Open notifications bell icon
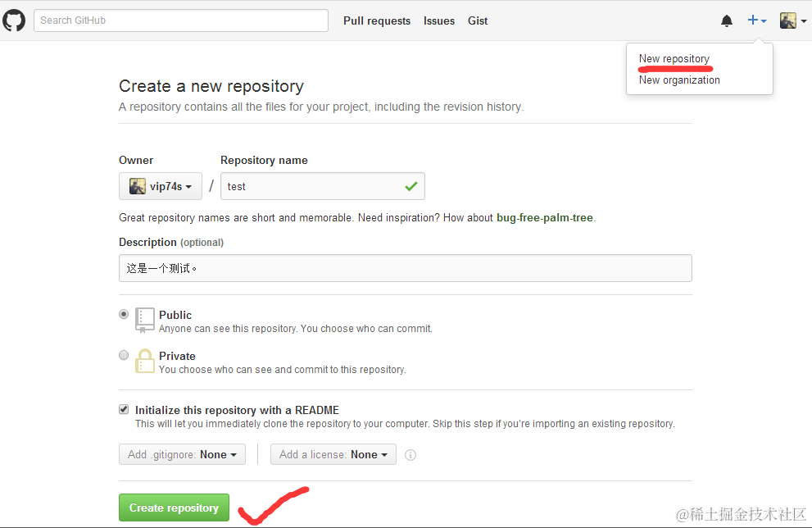 tap(727, 20)
